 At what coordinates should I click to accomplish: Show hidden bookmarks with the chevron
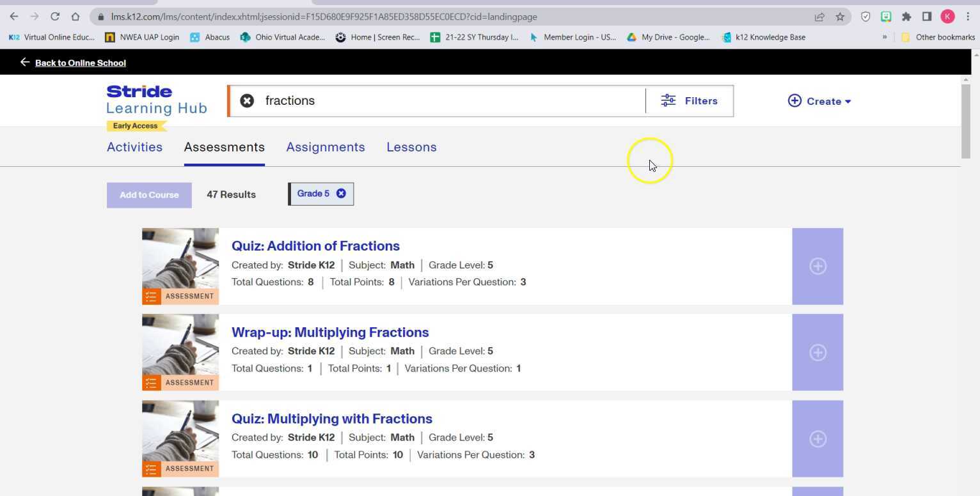[885, 37]
